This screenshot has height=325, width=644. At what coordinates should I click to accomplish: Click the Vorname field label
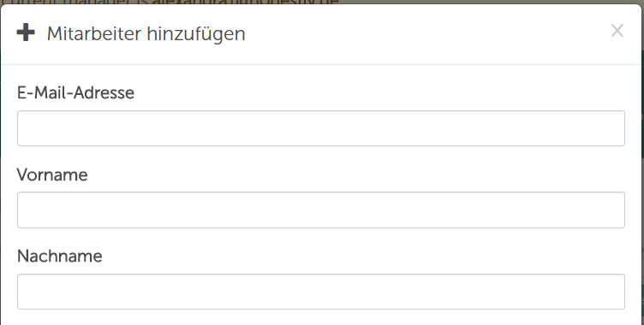click(x=52, y=174)
